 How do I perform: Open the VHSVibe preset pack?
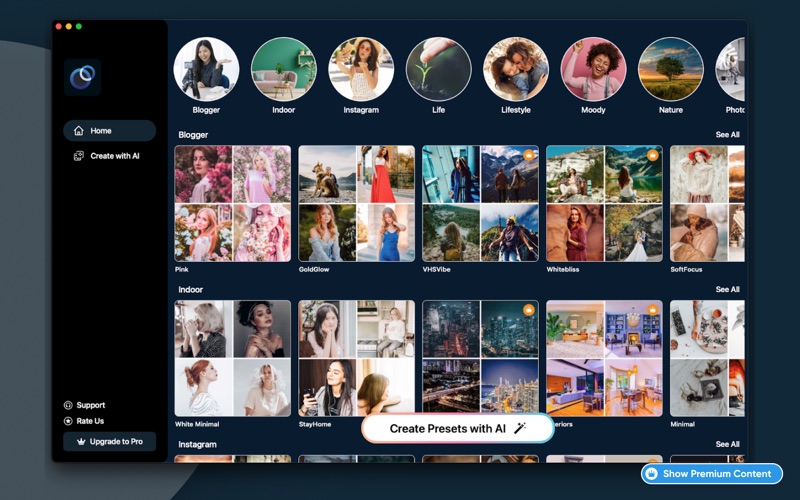(x=481, y=204)
